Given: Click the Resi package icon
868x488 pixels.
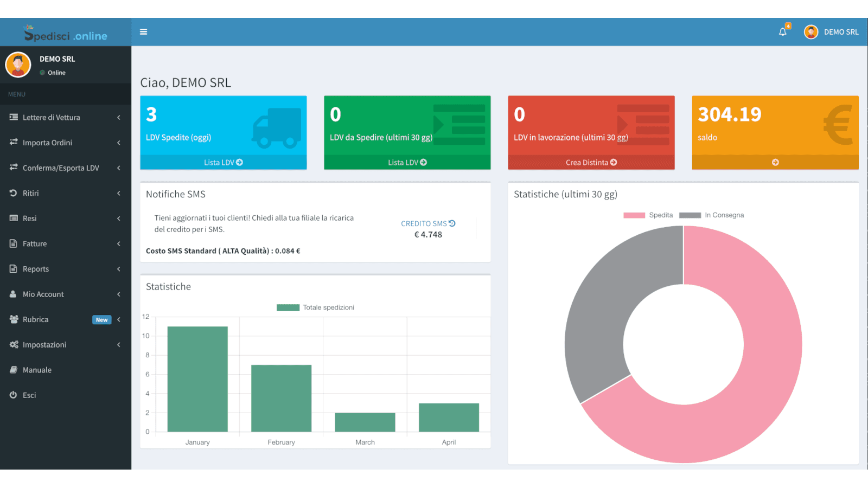Looking at the screenshot, I should click(x=13, y=219).
